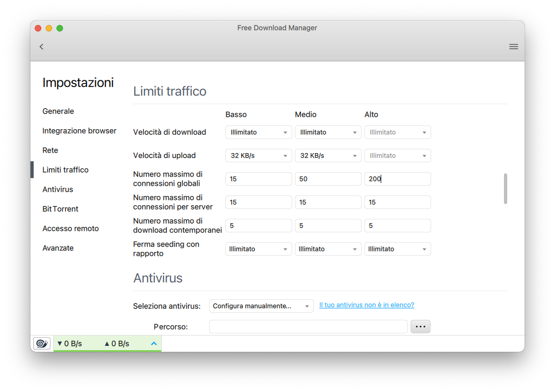The height and width of the screenshot is (392, 555).
Task: Click the browse button with three dots
Action: tap(420, 326)
